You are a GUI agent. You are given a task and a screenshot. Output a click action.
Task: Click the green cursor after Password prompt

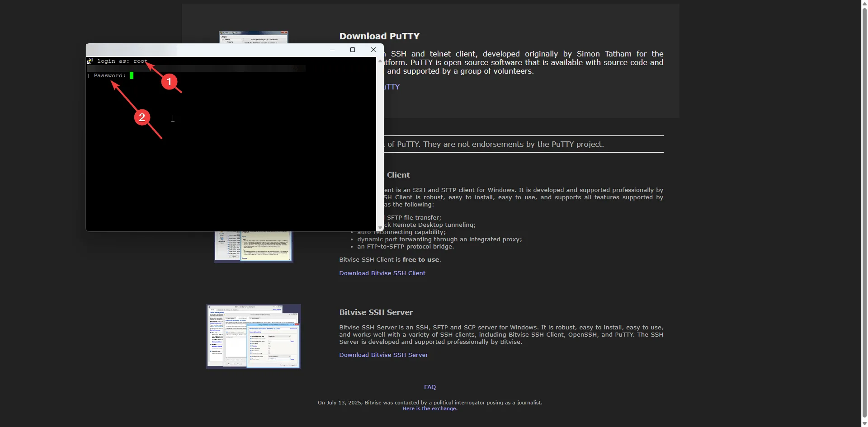[132, 76]
